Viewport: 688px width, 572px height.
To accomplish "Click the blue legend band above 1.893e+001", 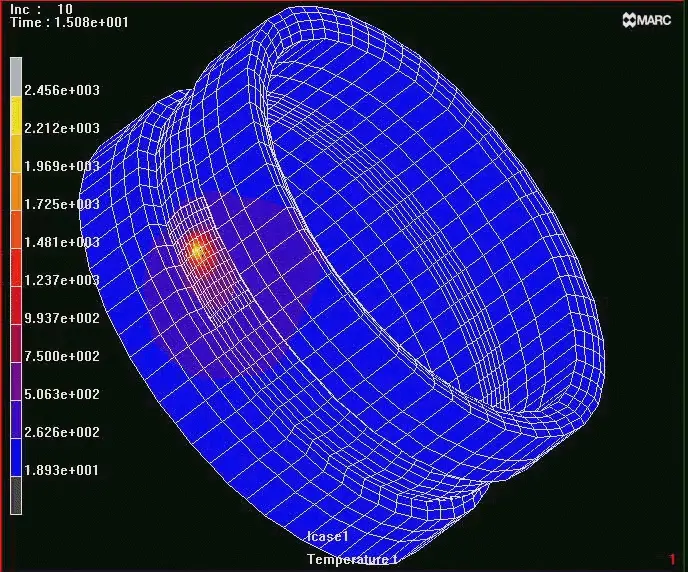I will (16, 458).
